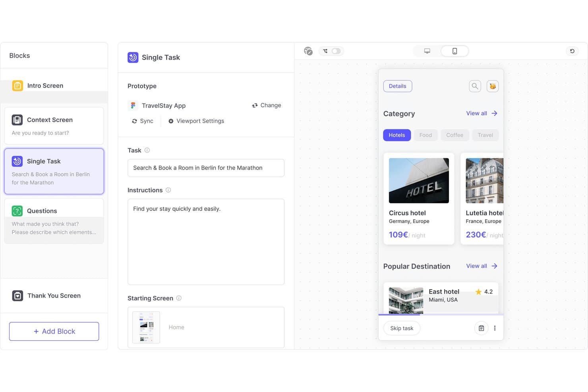Click the emoji avatar icon in prototype
Image resolution: width=588 pixels, height=392 pixels.
tap(493, 86)
